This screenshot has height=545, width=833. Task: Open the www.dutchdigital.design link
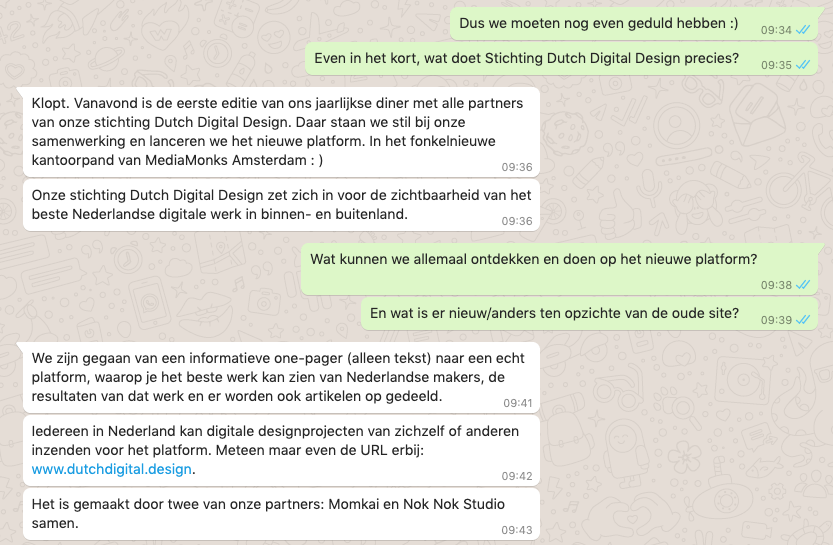[111, 468]
